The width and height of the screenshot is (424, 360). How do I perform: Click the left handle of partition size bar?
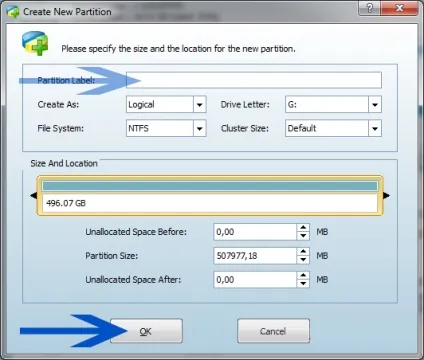point(33,195)
